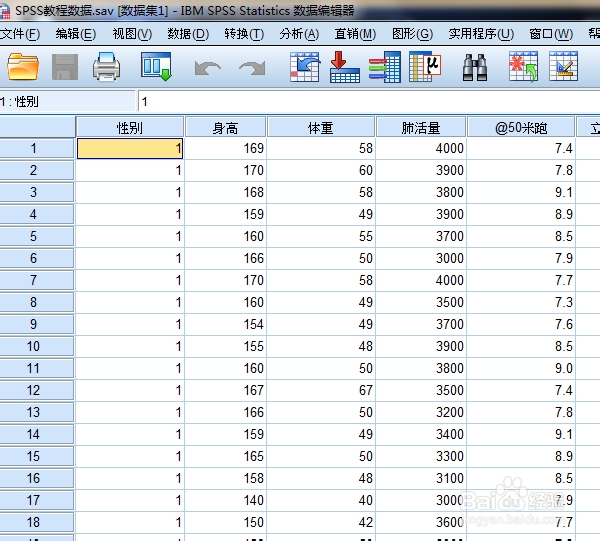This screenshot has width=600, height=541.
Task: Click the Run descriptive statistics icon
Action: click(425, 67)
